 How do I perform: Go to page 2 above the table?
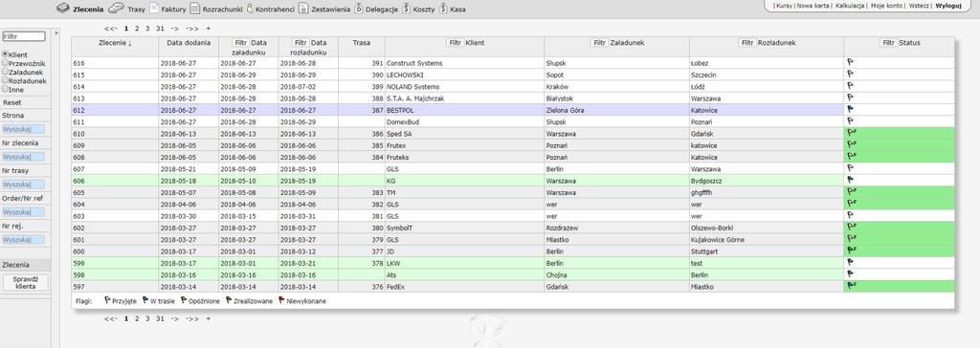pos(137,28)
